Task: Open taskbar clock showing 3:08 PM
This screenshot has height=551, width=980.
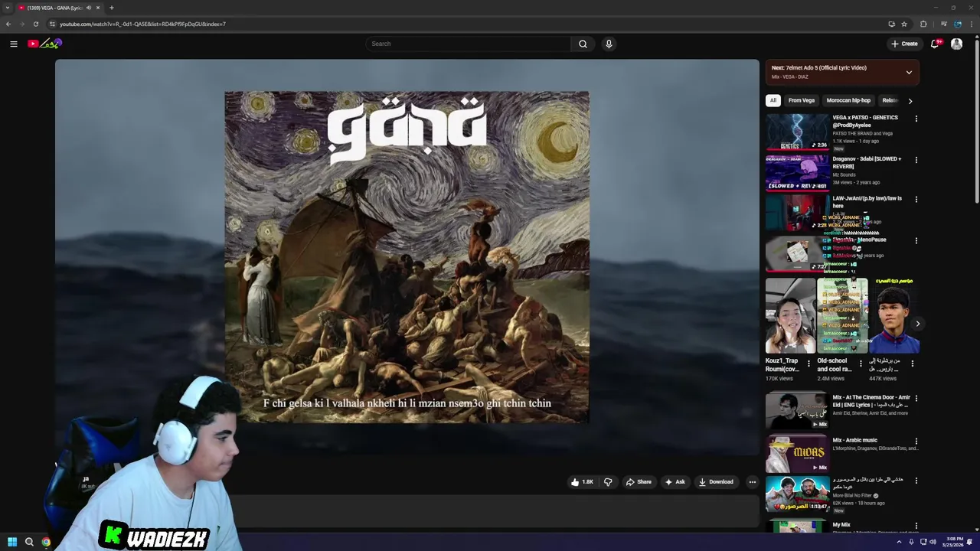Action: pos(955,542)
